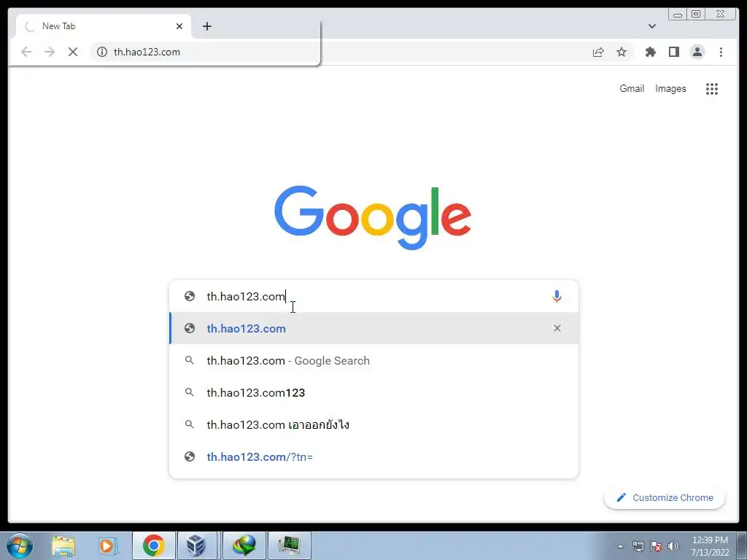Go back to the previous page
747x560 pixels.
click(26, 52)
